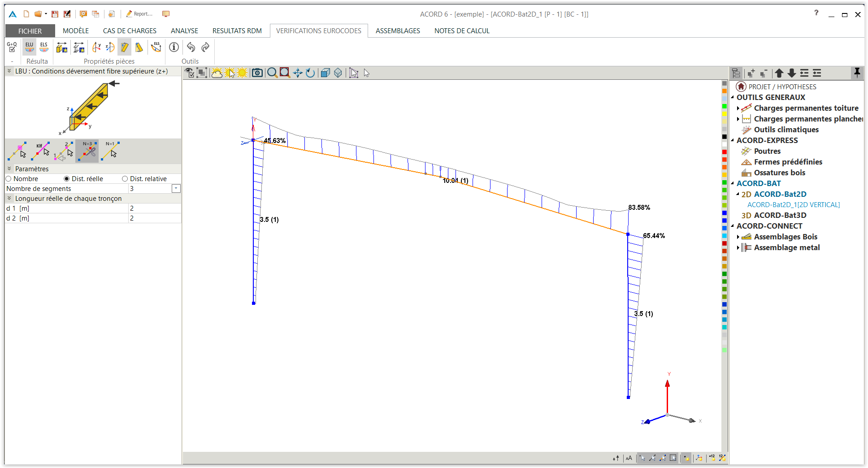
Task: Select the zoom window tool with red frame
Action: click(285, 73)
